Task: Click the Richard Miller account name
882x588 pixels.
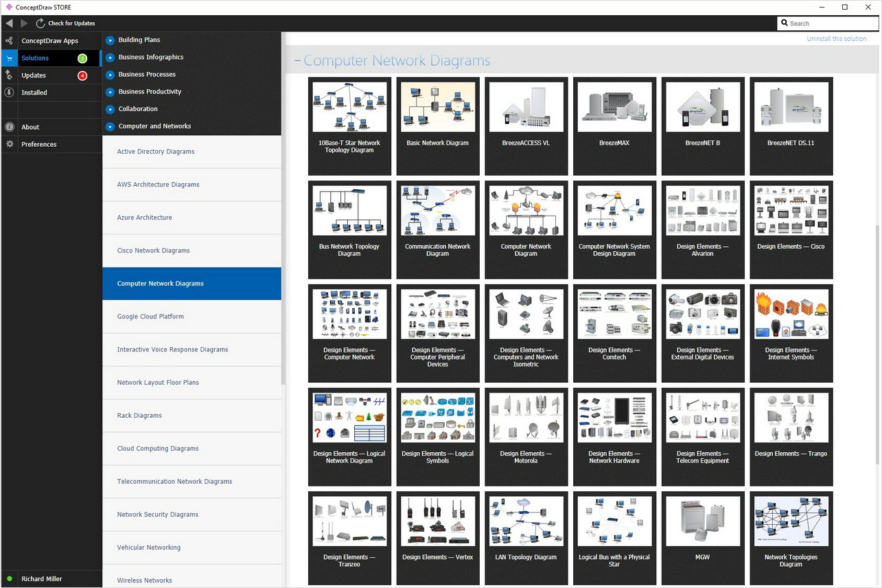Action: tap(42, 579)
